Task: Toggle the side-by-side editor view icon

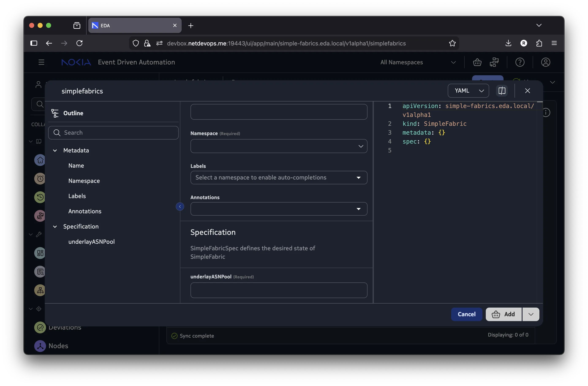Action: click(502, 91)
